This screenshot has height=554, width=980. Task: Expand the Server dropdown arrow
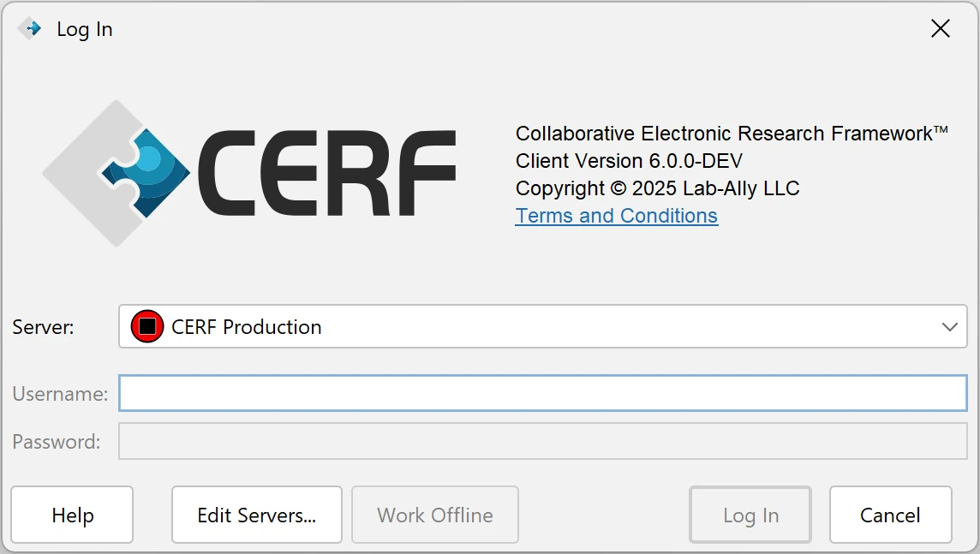(949, 327)
